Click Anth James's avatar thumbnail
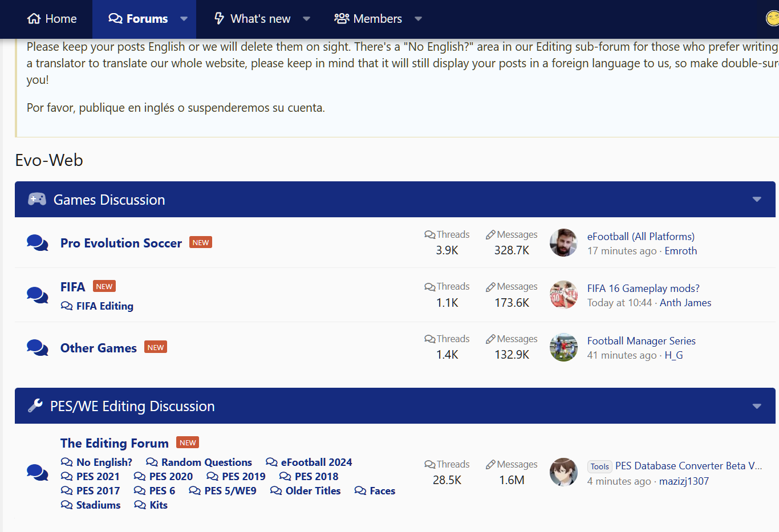Image resolution: width=779 pixels, height=532 pixels. [563, 295]
